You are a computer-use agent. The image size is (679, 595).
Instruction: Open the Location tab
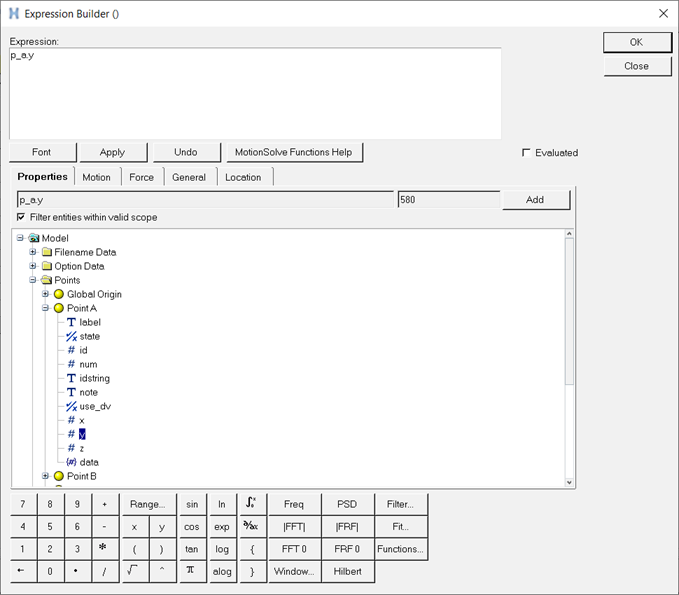click(243, 177)
